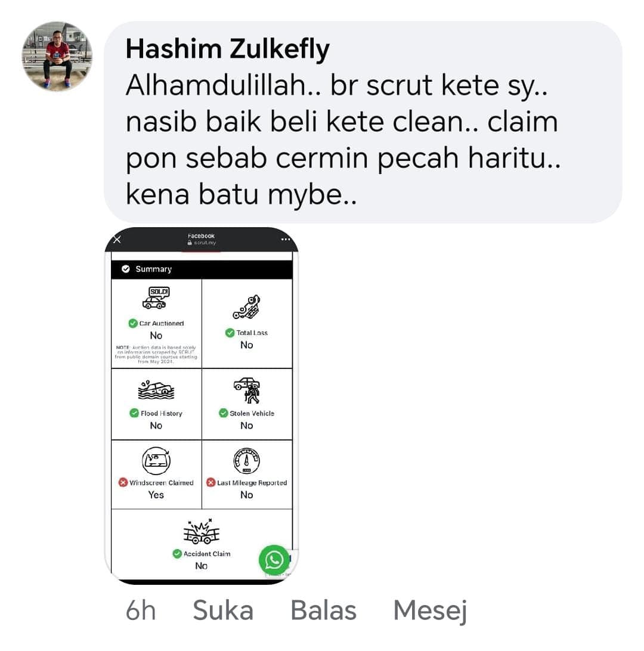Tap the green WhatsApp chat icon
644x651 pixels.
pos(274,560)
